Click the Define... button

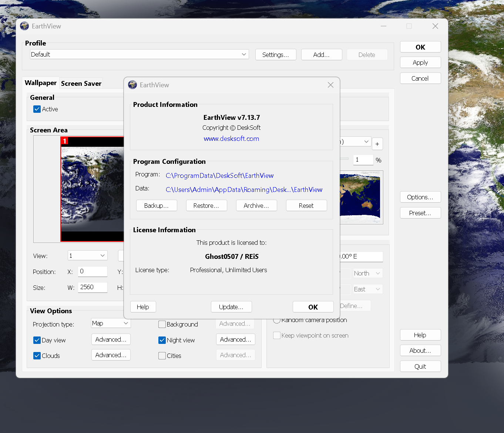pyautogui.click(x=355, y=306)
